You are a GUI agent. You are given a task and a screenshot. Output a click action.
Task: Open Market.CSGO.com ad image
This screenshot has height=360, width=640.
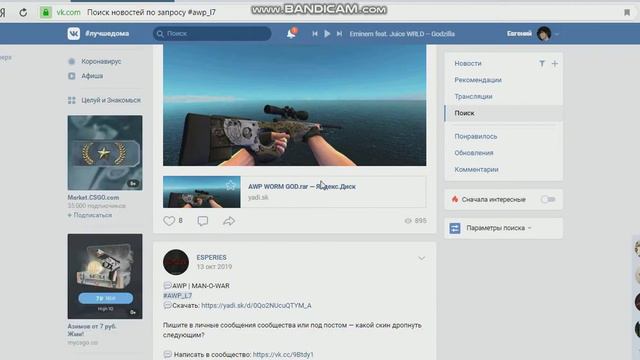105,153
